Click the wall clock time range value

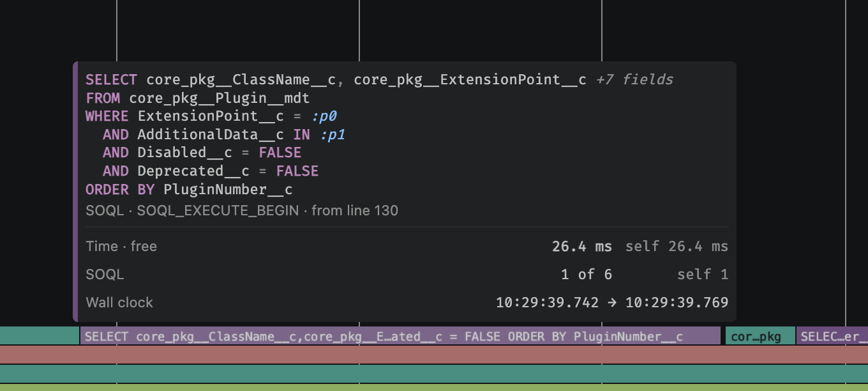pyautogui.click(x=612, y=303)
